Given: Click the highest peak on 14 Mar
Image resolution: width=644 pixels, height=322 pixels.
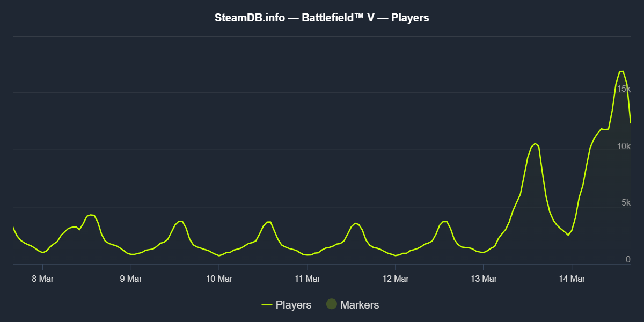Looking at the screenshot, I should click(x=621, y=71).
